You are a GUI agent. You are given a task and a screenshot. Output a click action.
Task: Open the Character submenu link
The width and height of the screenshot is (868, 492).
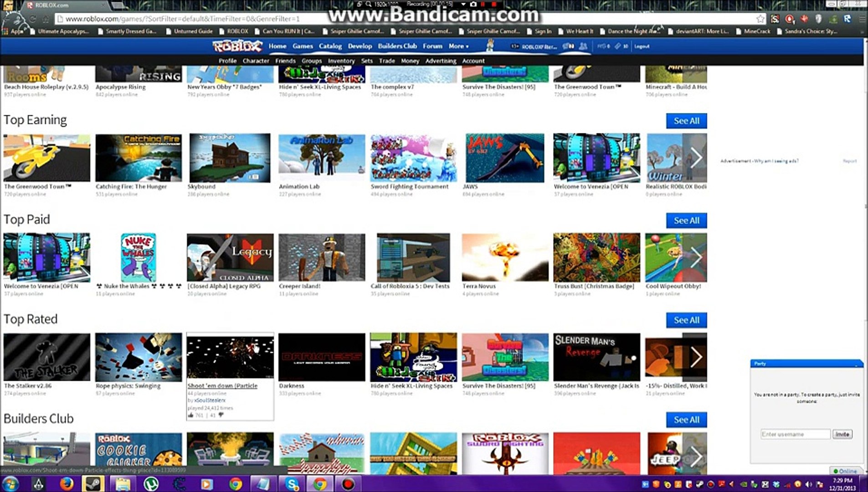click(x=256, y=61)
